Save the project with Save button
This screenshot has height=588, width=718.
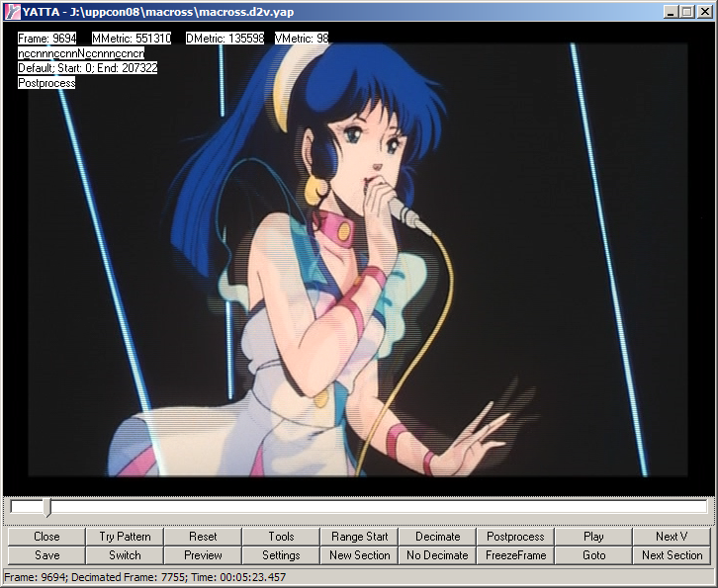pyautogui.click(x=46, y=555)
